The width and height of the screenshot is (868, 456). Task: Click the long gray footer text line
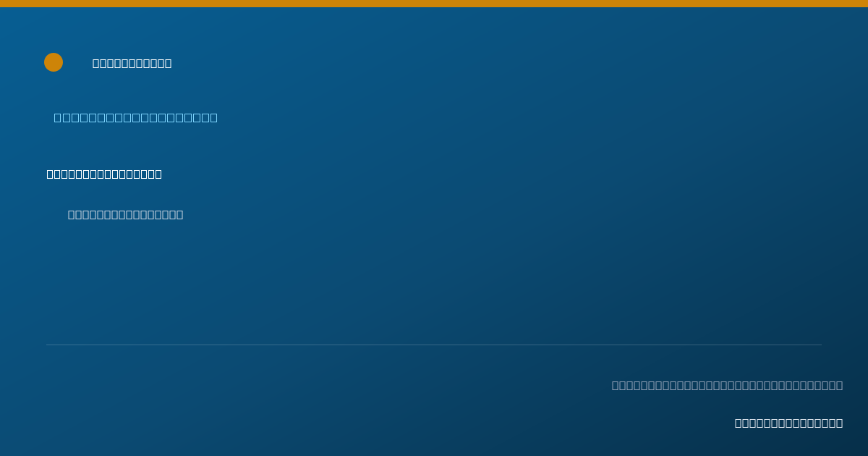point(727,385)
